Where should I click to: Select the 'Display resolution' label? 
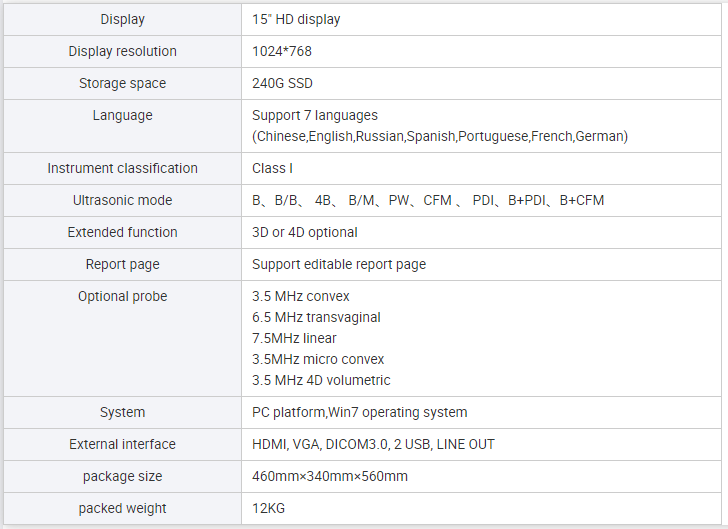[123, 52]
